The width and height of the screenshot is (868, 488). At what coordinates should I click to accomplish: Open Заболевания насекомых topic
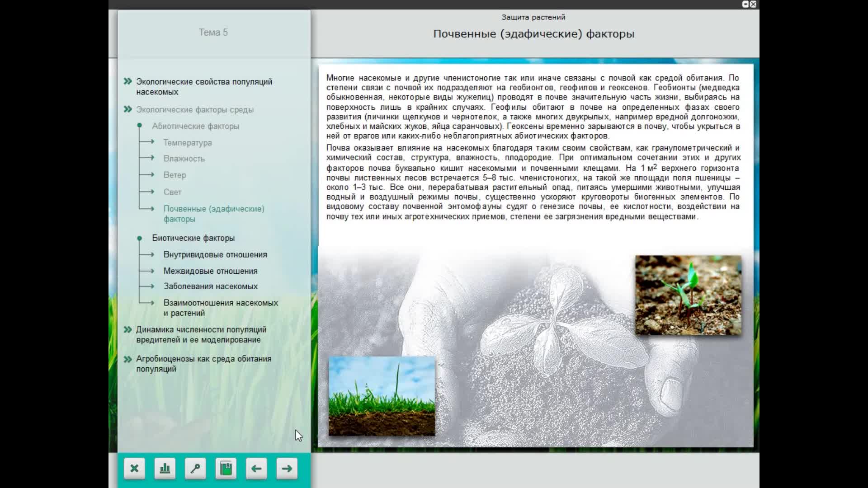pos(210,286)
